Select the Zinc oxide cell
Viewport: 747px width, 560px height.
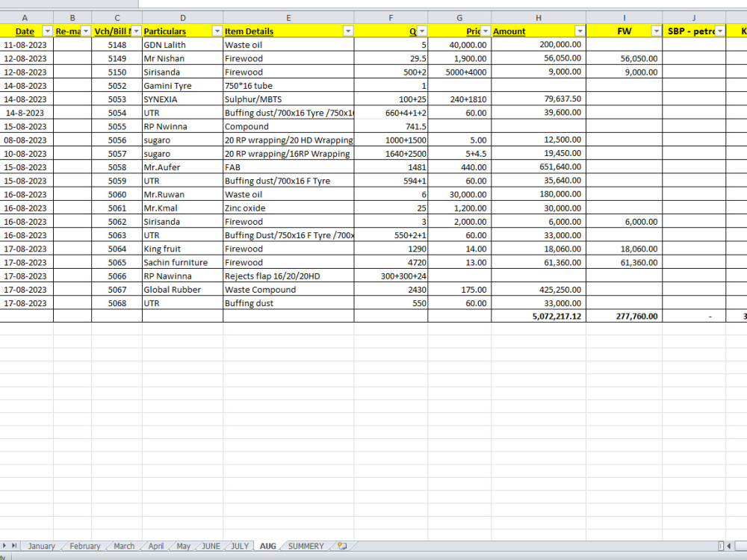pyautogui.click(x=288, y=208)
